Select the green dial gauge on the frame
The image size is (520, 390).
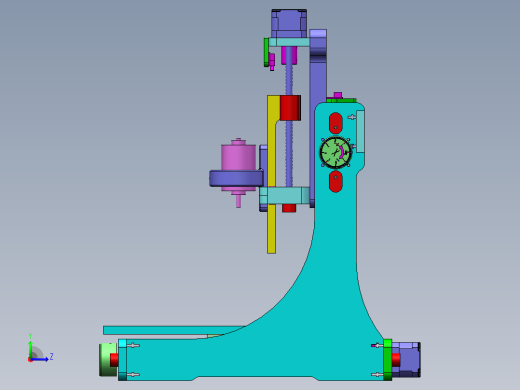point(336,152)
